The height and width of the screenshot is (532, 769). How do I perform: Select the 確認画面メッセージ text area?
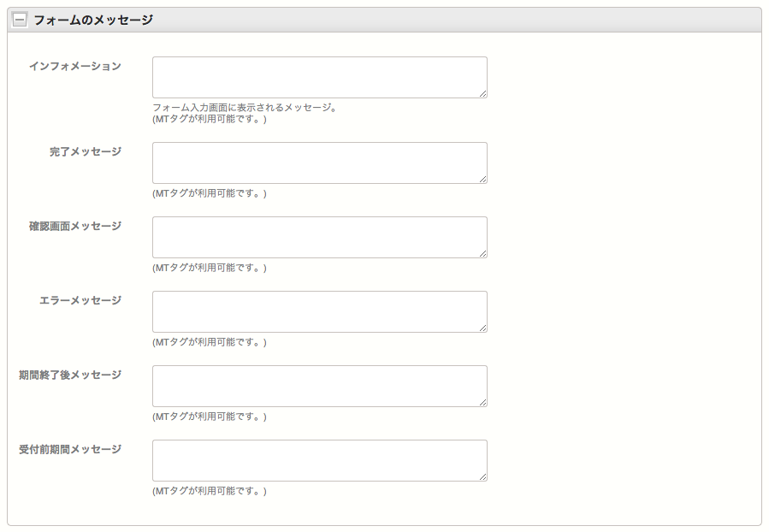[x=319, y=237]
